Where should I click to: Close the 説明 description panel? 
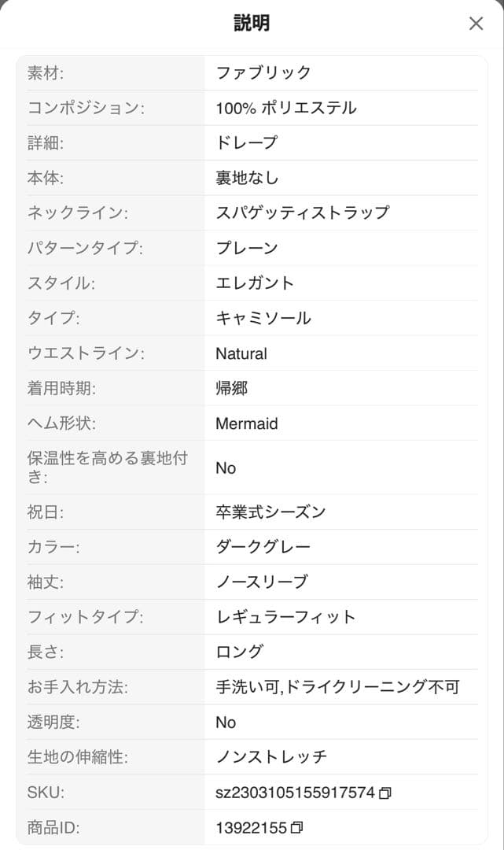(x=476, y=24)
